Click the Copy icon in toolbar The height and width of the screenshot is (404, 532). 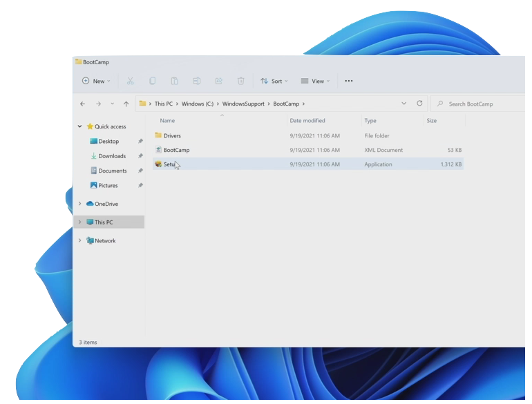tap(152, 81)
